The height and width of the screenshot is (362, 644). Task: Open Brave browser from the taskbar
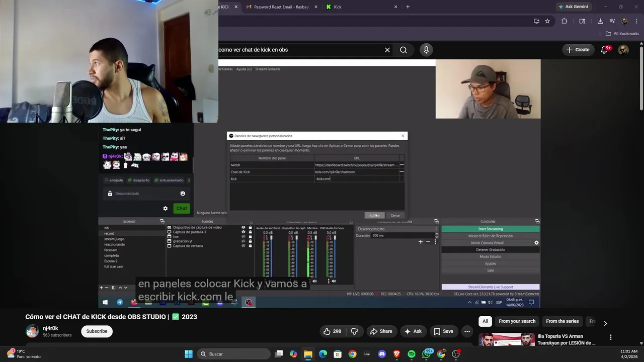(x=396, y=354)
